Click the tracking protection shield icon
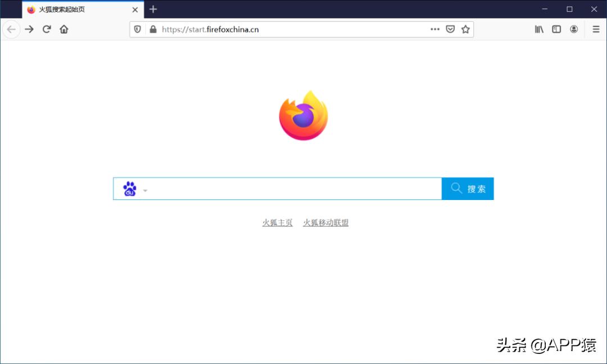The image size is (607, 364). point(138,29)
